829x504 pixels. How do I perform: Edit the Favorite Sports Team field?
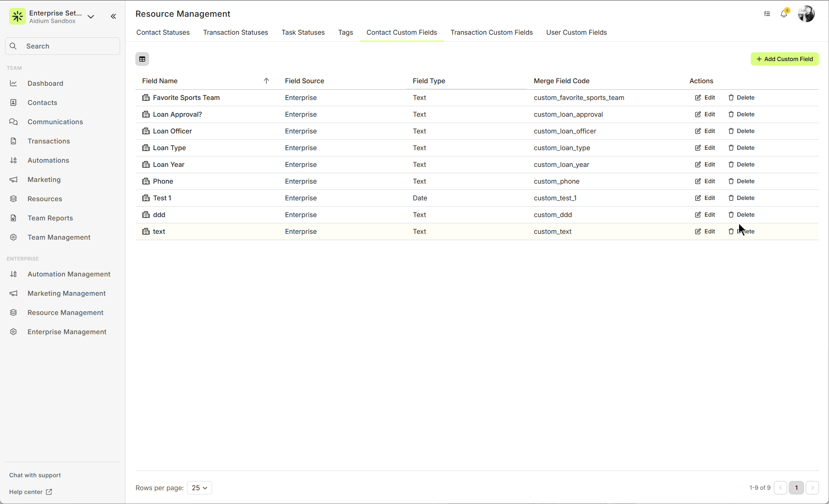(x=705, y=97)
